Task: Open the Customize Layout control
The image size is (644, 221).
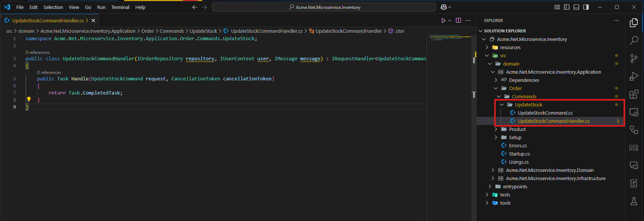Action: coord(557,7)
